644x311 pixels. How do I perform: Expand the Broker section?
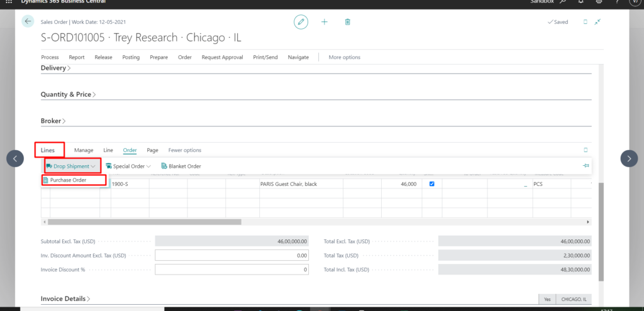point(53,121)
